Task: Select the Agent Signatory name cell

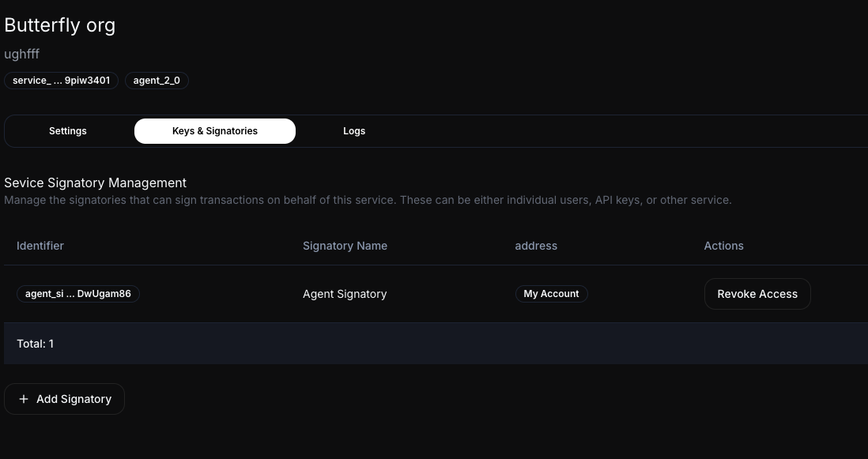Action: 345,294
